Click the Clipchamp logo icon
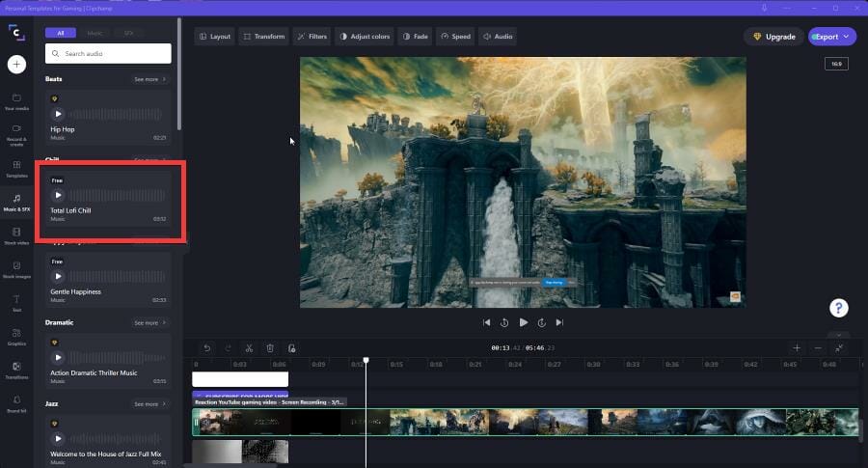This screenshot has height=468, width=868. [x=16, y=32]
